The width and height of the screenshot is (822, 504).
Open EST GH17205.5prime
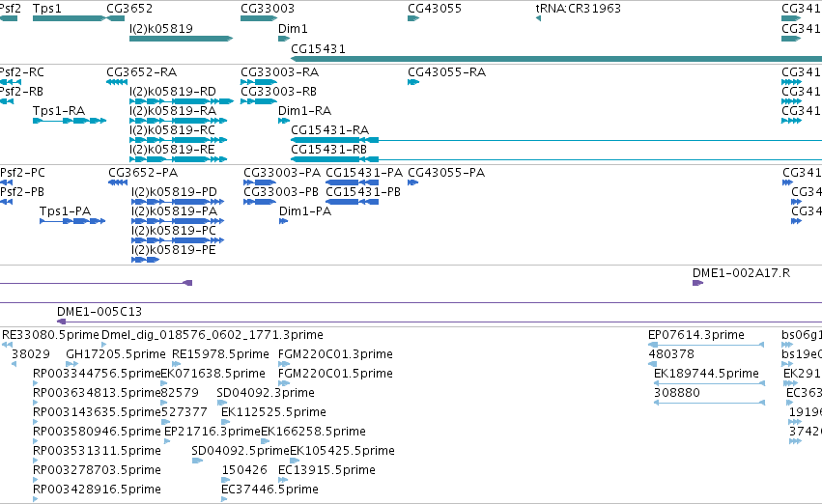(71, 364)
